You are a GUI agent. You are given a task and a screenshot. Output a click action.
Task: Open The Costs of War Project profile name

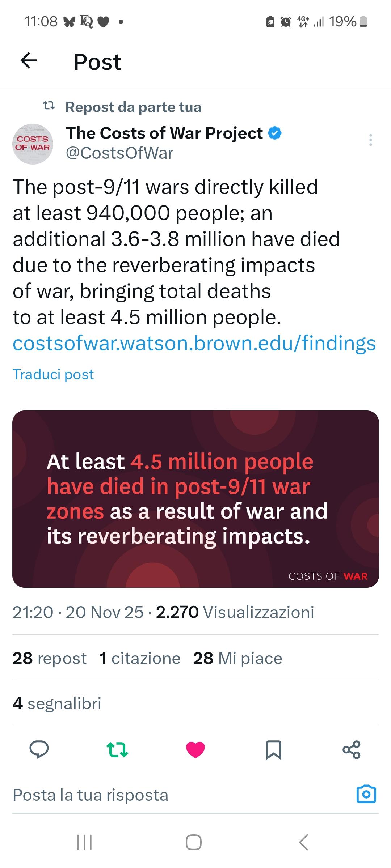pos(164,133)
